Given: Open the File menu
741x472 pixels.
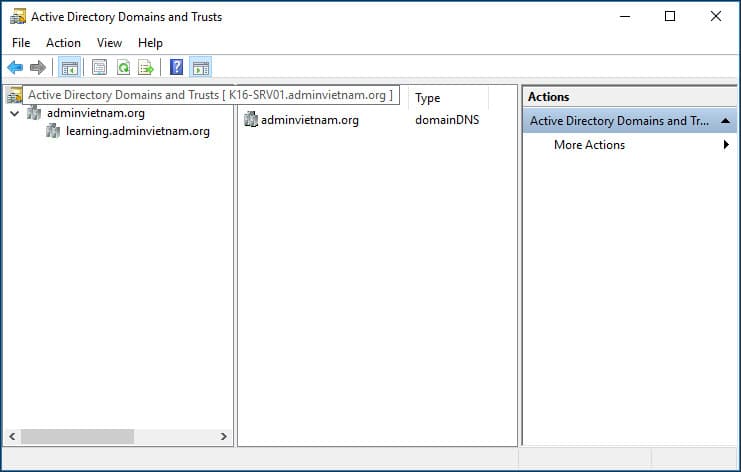Looking at the screenshot, I should 21,43.
